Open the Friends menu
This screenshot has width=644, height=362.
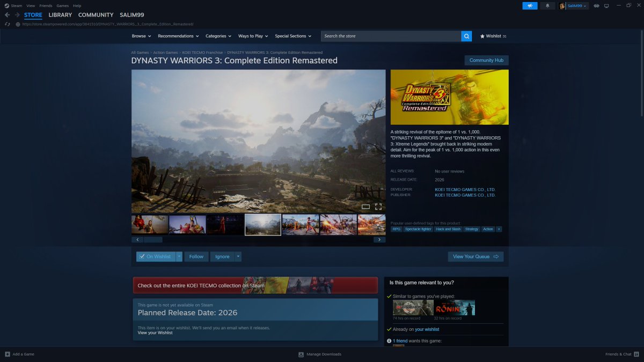coord(46,5)
